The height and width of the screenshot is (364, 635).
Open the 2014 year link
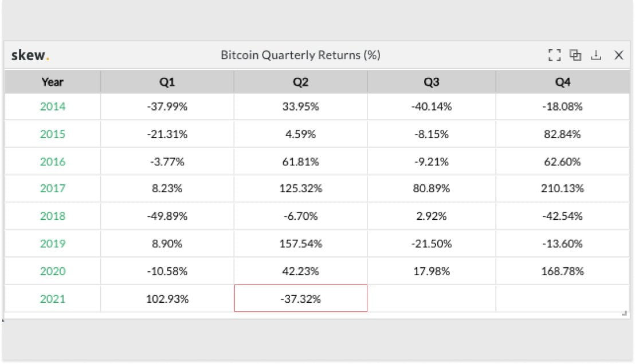click(52, 106)
